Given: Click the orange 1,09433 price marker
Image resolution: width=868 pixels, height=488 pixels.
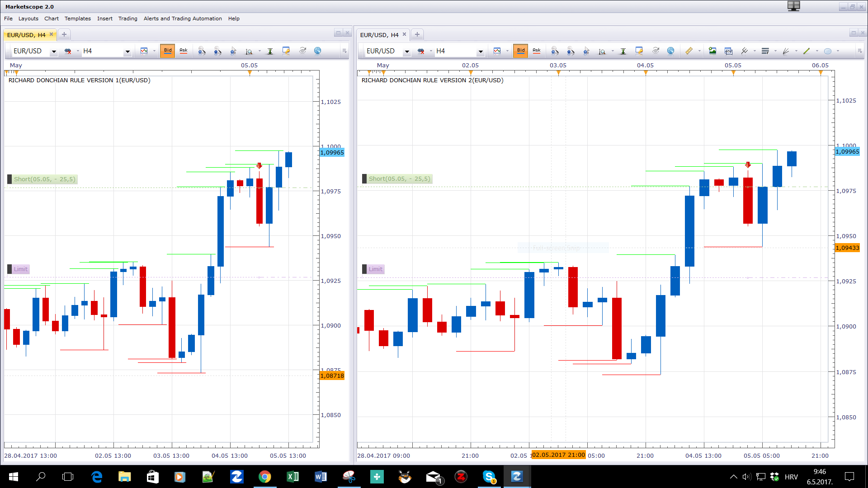Looking at the screenshot, I should click(847, 248).
